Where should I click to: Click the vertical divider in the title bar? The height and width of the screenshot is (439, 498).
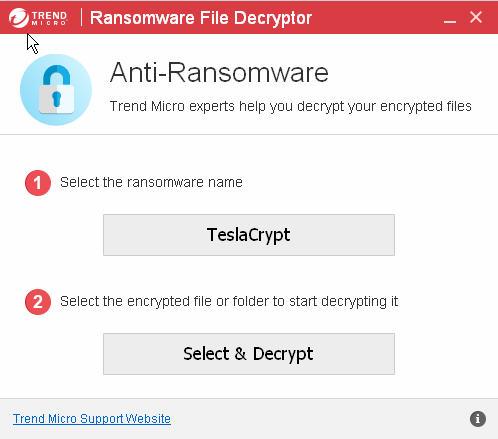click(81, 17)
